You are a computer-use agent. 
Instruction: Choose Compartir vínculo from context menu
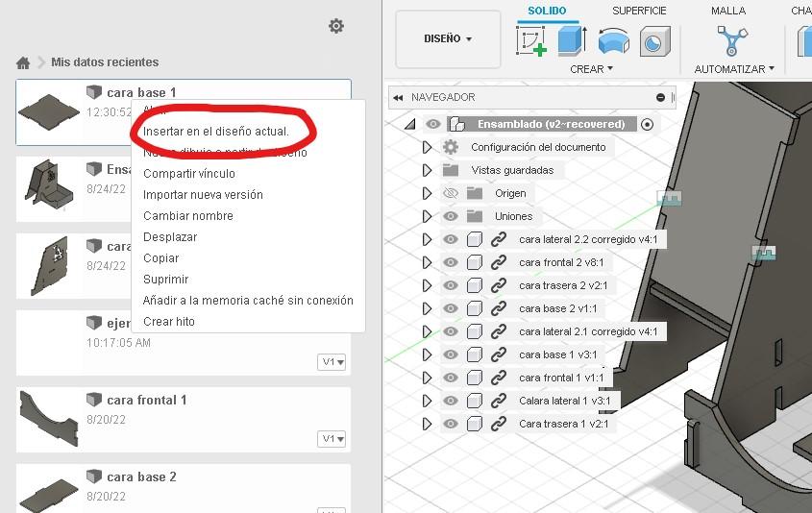(x=189, y=174)
